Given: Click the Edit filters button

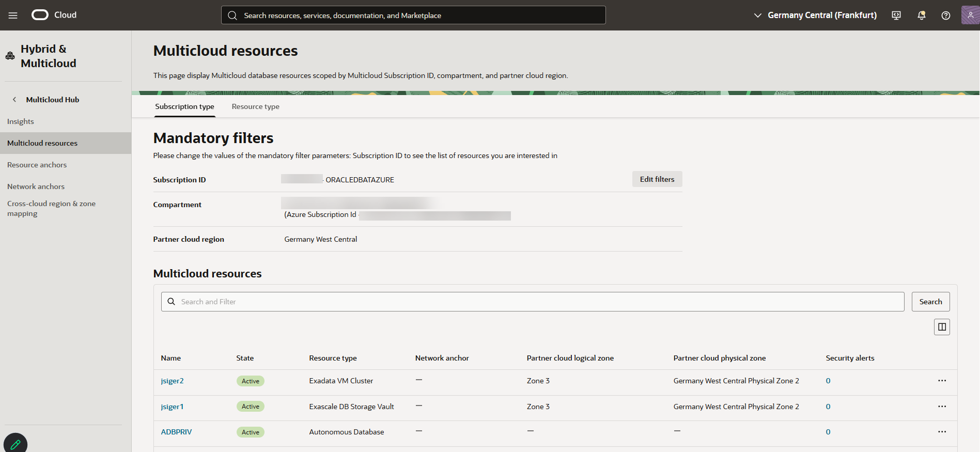Looking at the screenshot, I should pyautogui.click(x=657, y=179).
